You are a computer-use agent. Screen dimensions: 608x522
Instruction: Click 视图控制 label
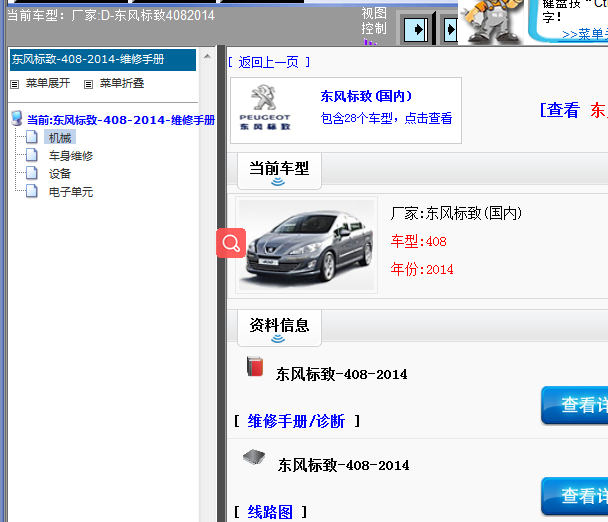pyautogui.click(x=374, y=21)
